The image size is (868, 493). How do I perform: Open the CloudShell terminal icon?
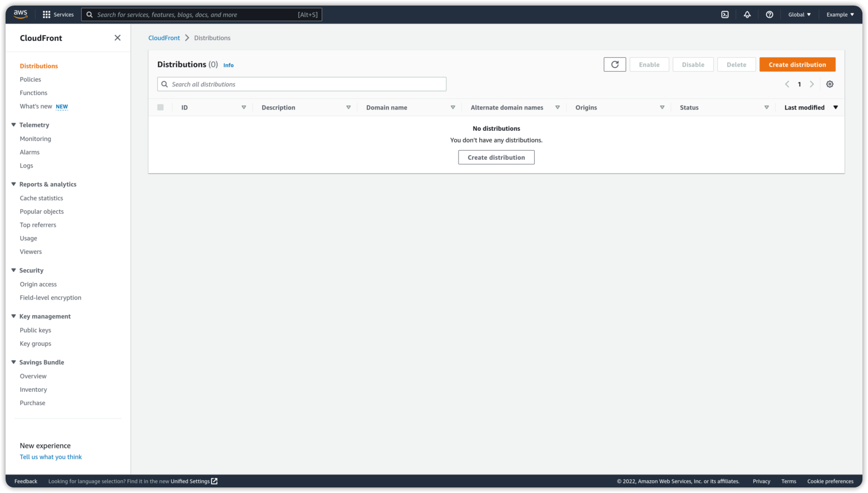(x=725, y=14)
